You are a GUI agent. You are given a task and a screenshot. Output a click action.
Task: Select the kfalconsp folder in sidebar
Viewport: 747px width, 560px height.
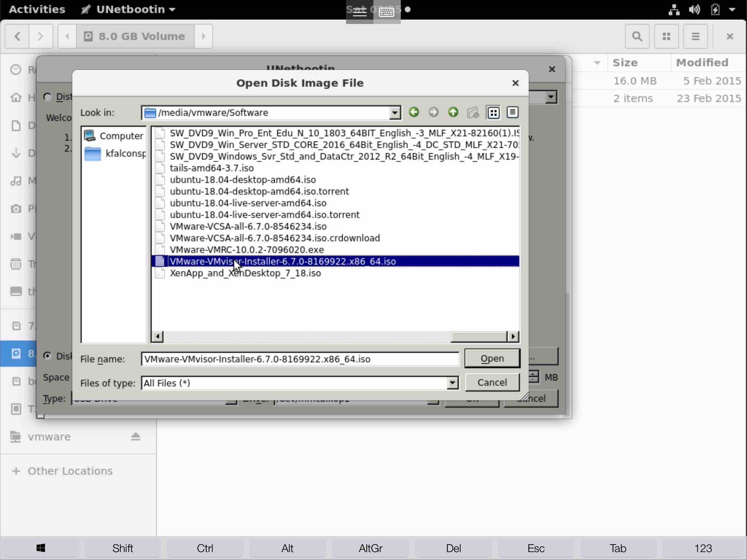(114, 153)
